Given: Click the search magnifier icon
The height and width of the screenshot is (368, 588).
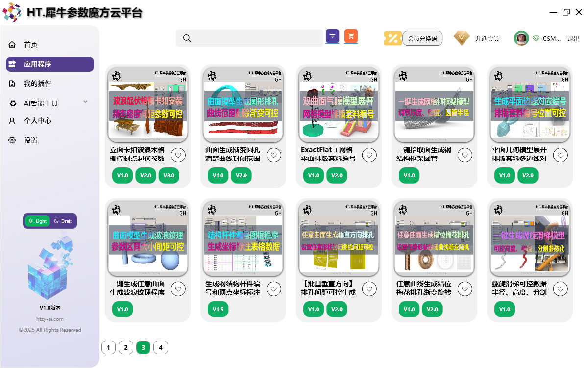Looking at the screenshot, I should tap(187, 38).
